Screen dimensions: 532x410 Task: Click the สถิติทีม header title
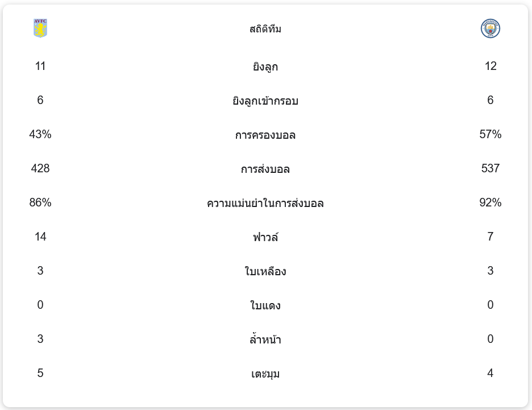click(x=265, y=29)
